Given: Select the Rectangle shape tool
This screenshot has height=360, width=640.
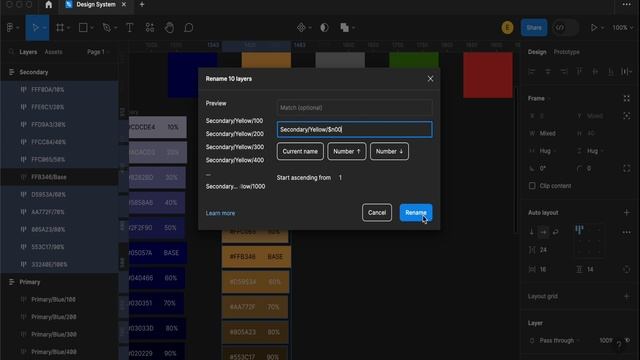Looking at the screenshot, I should tap(83, 27).
